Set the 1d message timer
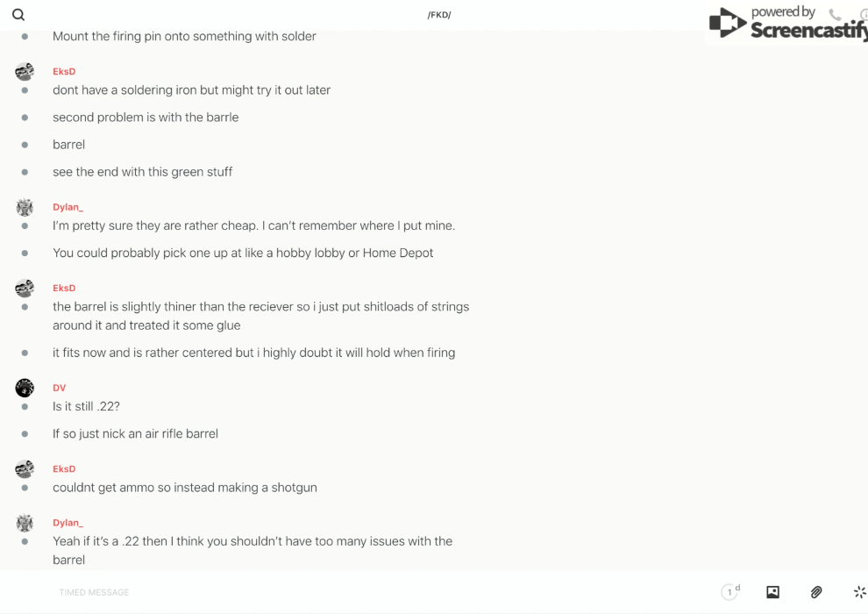The width and height of the screenshot is (868, 614). (730, 592)
